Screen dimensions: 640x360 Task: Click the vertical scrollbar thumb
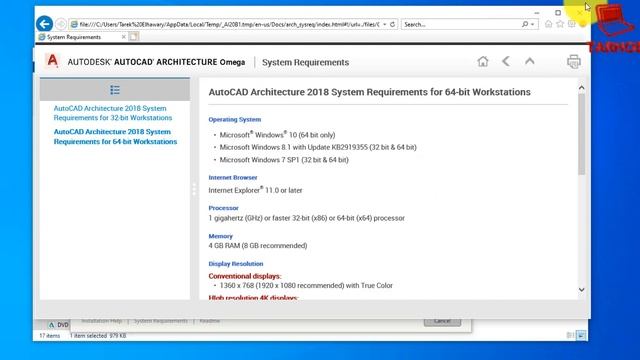coord(582,134)
